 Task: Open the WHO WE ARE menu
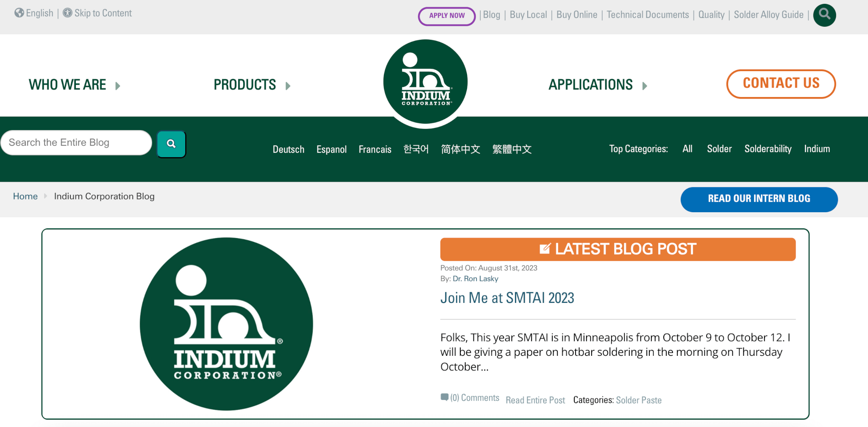coord(67,85)
